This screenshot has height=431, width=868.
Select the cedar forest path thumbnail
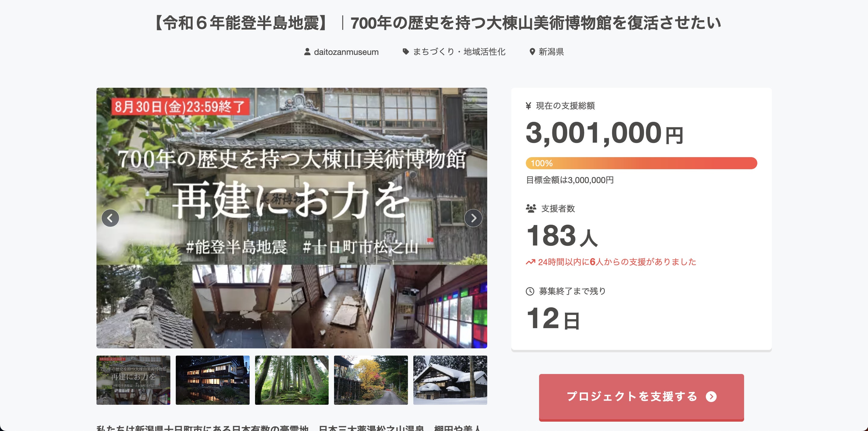(x=292, y=380)
